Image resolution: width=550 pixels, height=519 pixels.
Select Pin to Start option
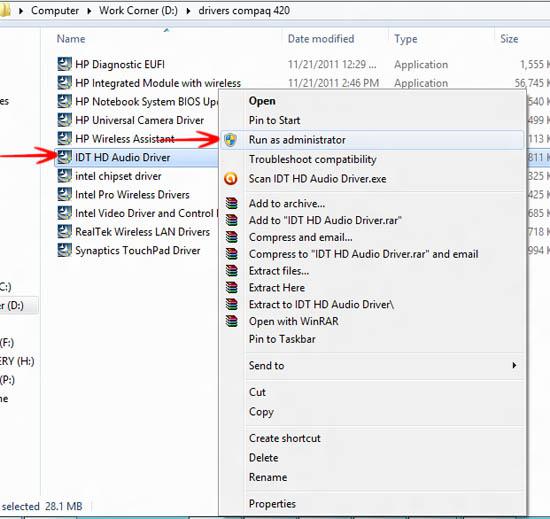tap(274, 120)
